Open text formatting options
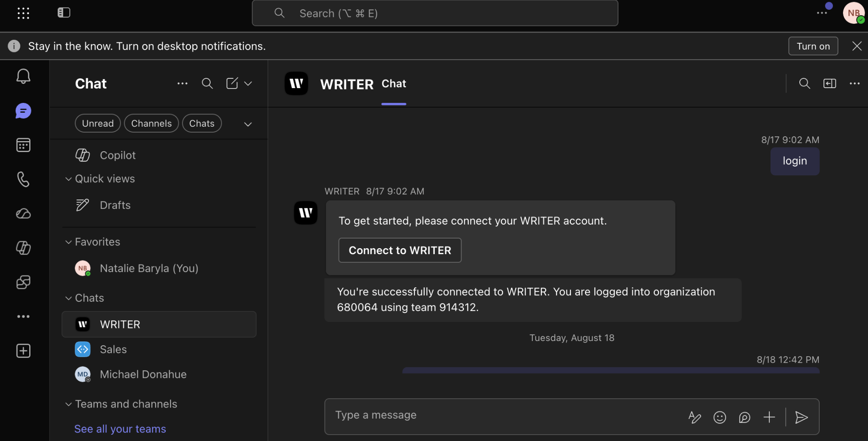 (695, 417)
